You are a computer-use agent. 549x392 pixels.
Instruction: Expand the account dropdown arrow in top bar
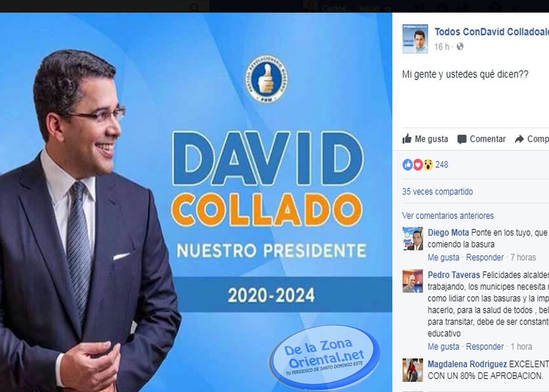coord(515,8)
